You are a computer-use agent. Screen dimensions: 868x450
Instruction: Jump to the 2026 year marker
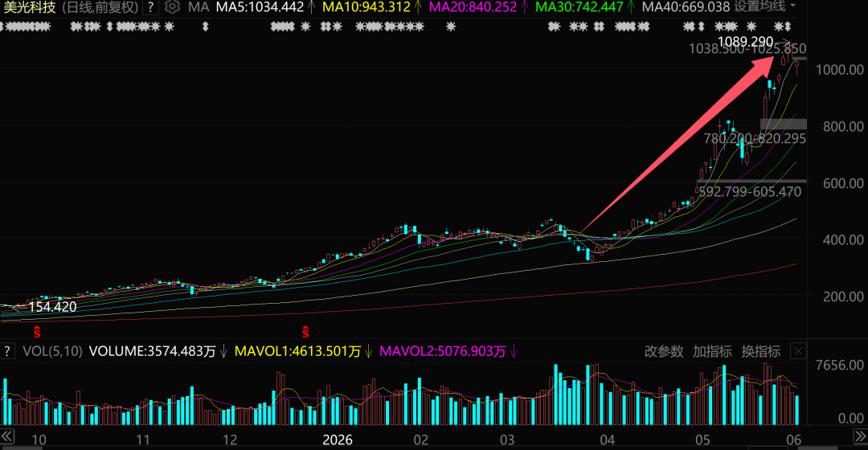[x=337, y=440]
